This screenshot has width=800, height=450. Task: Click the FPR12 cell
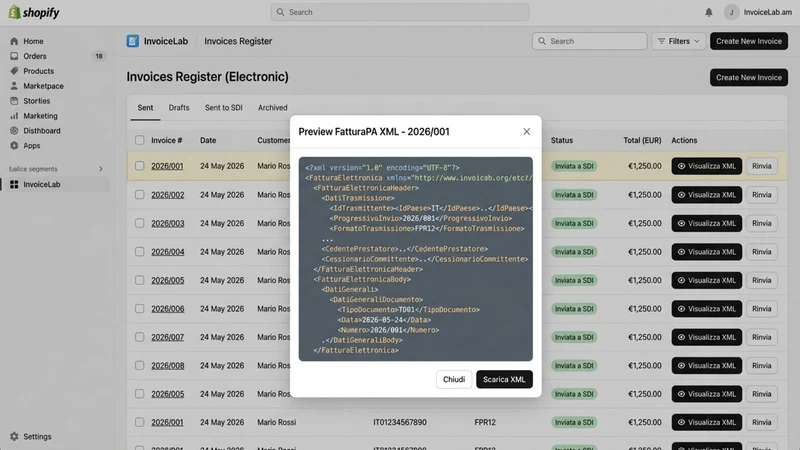tap(485, 422)
